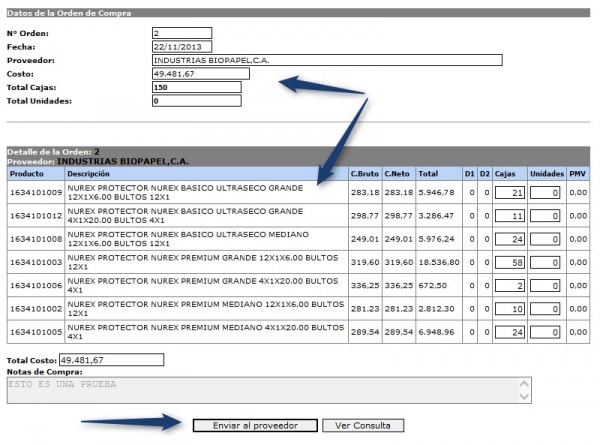This screenshot has height=445, width=600.
Task: Click the notes scrollbar down arrow
Action: [x=524, y=396]
